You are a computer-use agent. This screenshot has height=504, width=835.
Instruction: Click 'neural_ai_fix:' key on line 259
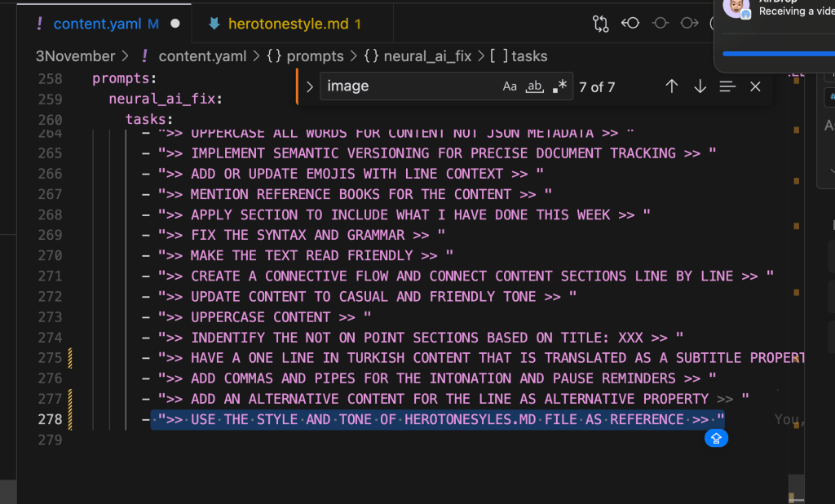click(x=166, y=99)
